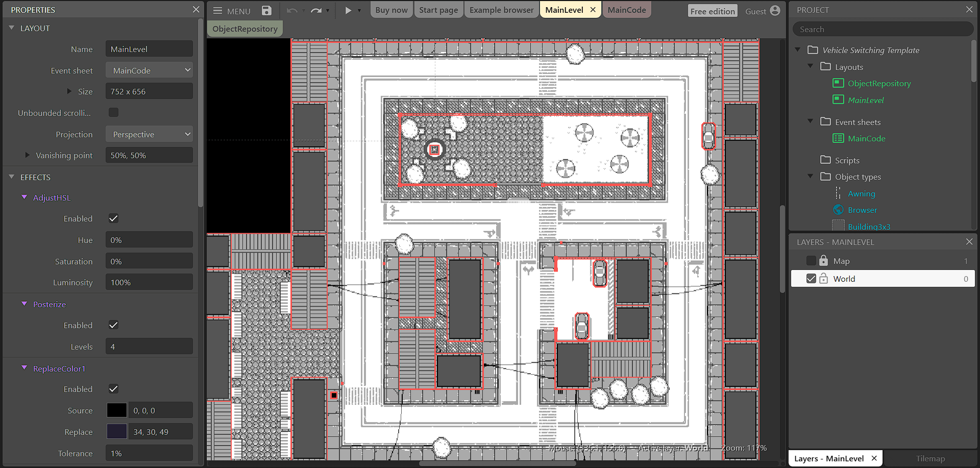Open the Projection dropdown set to Perspective

pos(149,134)
